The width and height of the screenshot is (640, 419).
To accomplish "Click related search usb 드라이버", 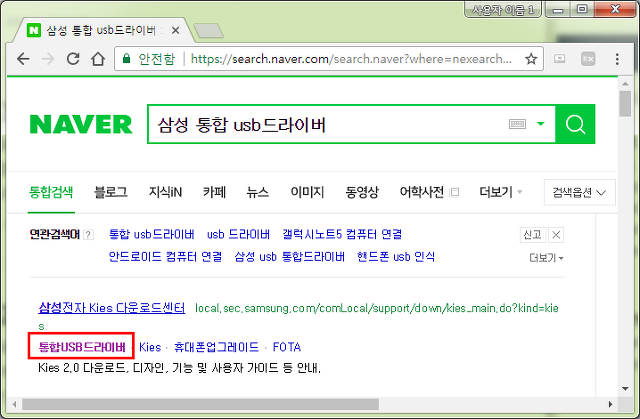I will pyautogui.click(x=238, y=234).
